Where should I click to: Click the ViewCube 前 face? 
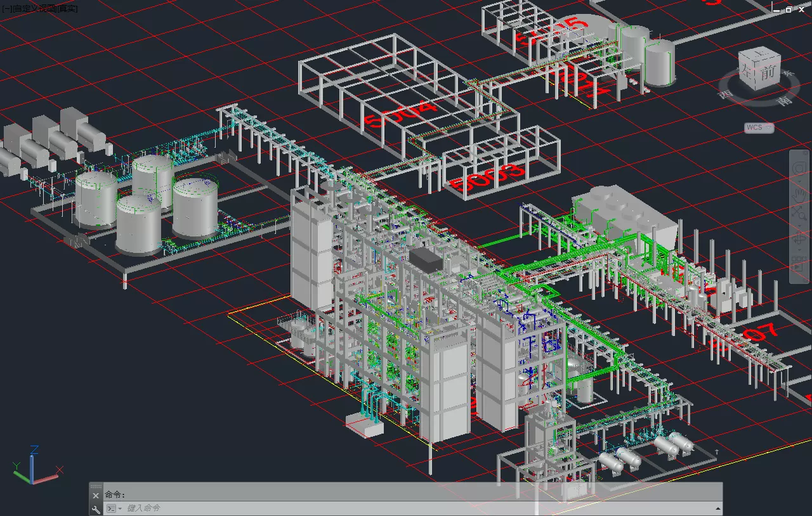click(x=768, y=72)
